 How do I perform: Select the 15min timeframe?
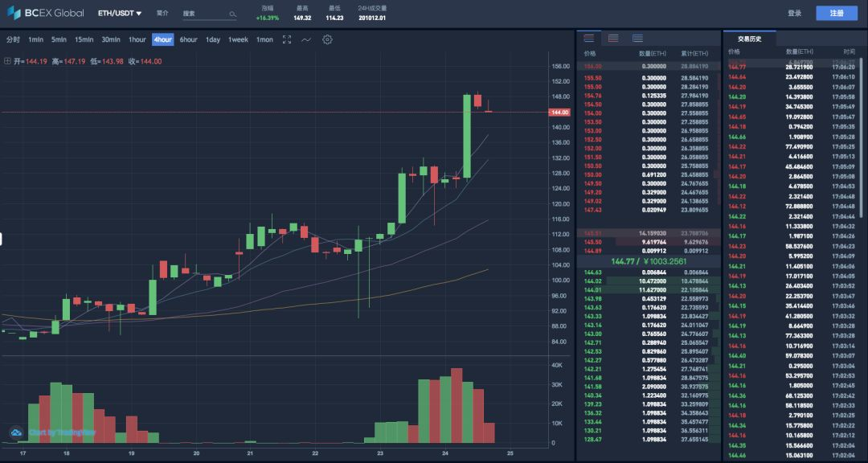point(84,39)
